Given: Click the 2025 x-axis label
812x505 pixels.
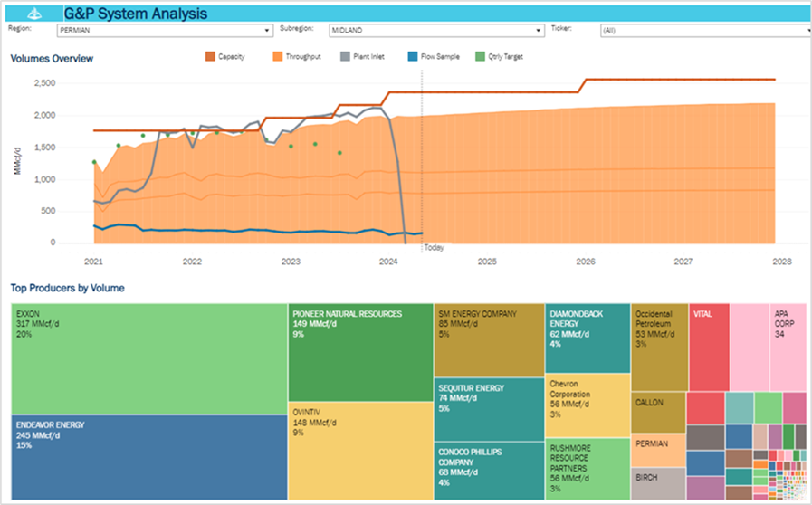Looking at the screenshot, I should tap(487, 262).
